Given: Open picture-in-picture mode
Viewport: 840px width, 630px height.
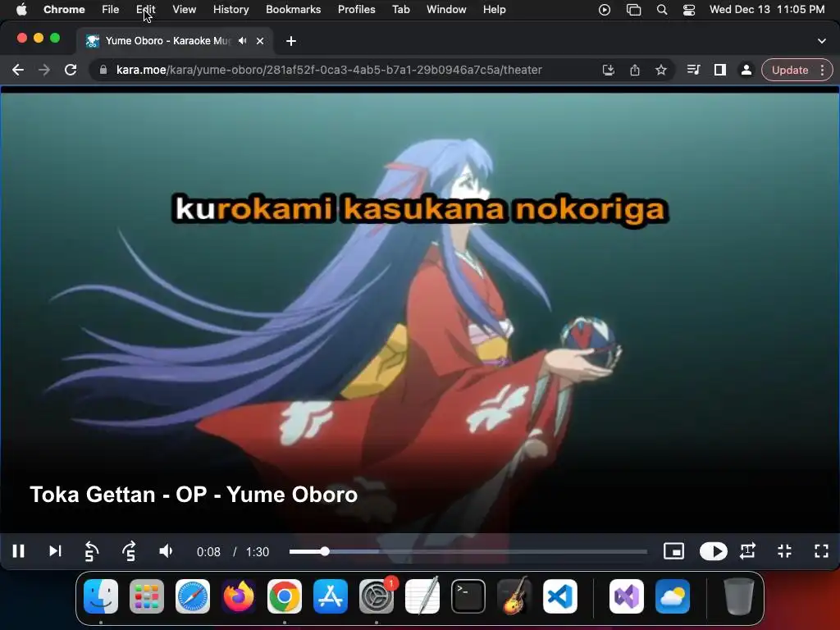Looking at the screenshot, I should 673,551.
